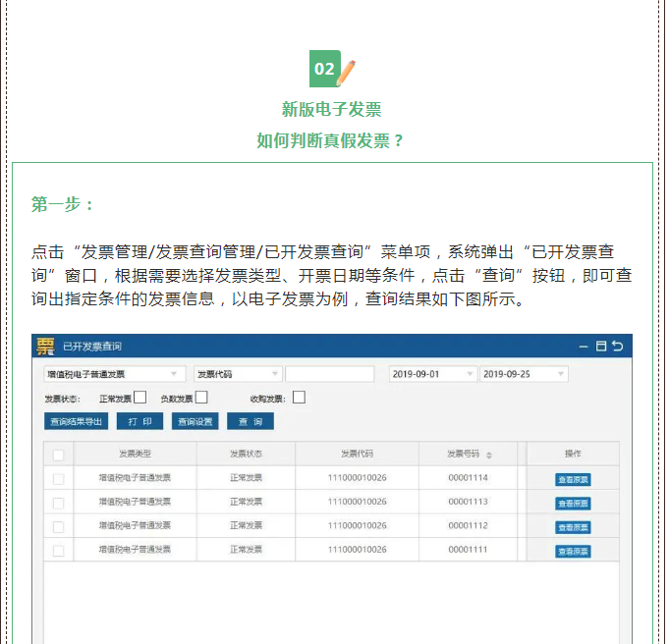Screen dimensions: 669x644
Task: Click the 发票代码 column header
Action: point(357,454)
